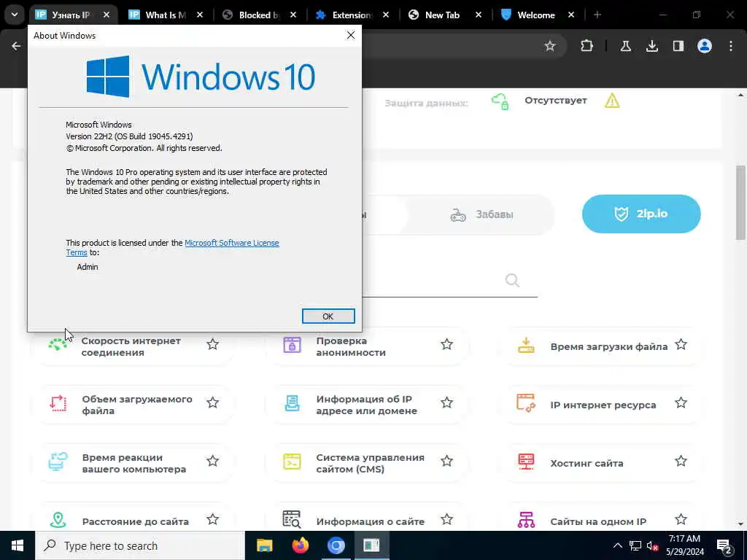Open Скорость интернет соединения service
The height and width of the screenshot is (560, 747).
pyautogui.click(x=131, y=346)
